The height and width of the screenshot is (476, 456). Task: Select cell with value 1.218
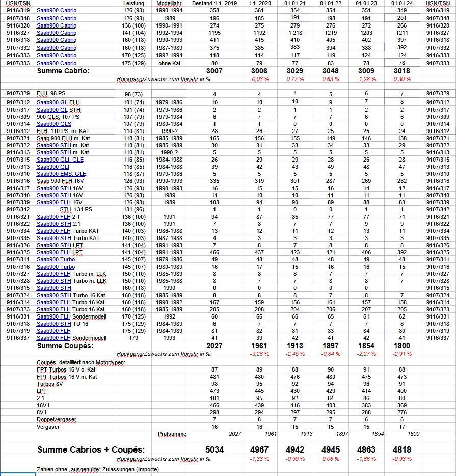pyautogui.click(x=295, y=33)
